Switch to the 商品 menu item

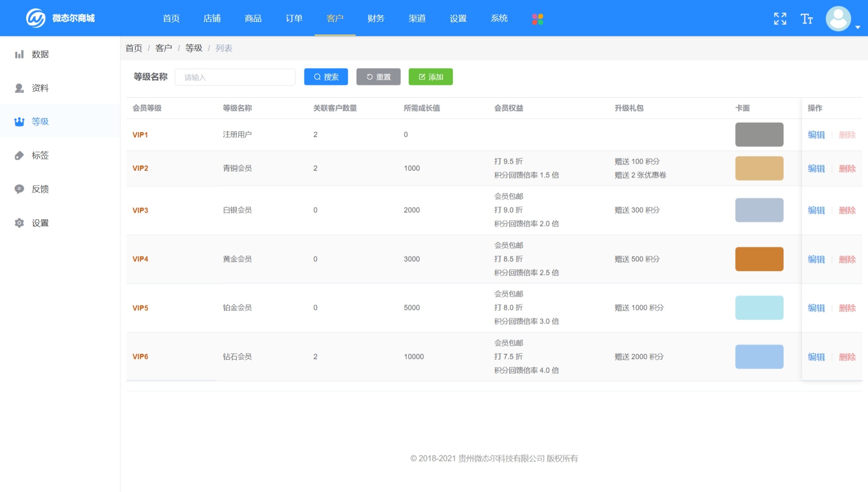click(x=253, y=19)
